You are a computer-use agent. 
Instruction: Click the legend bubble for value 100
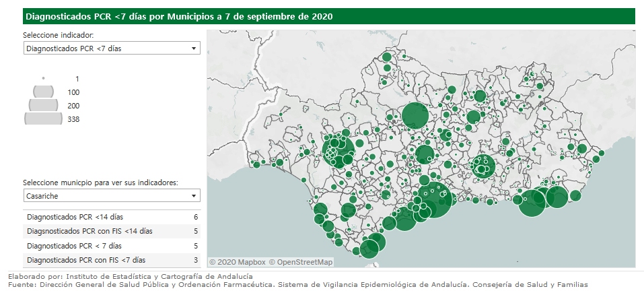(44, 92)
